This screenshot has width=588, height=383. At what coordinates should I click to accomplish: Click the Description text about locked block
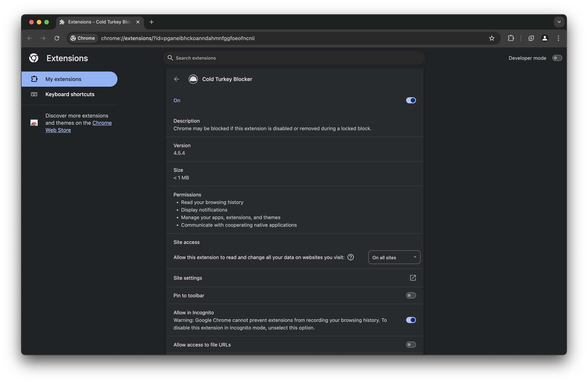coord(272,128)
